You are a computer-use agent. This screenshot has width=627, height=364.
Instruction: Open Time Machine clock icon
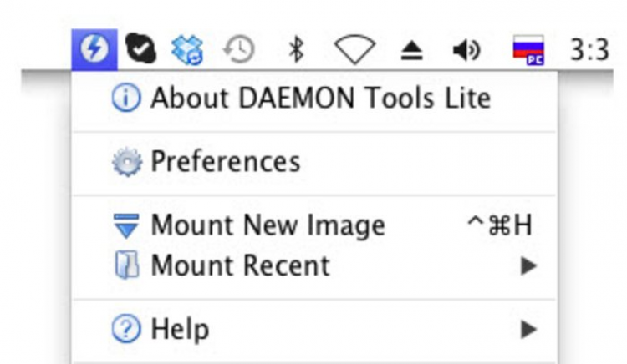[238, 51]
